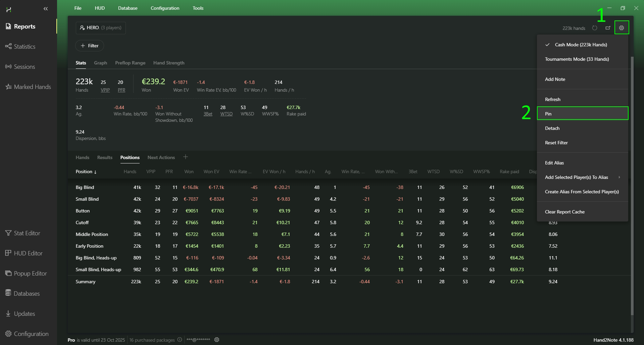Open Stat Editor from sidebar

(27, 233)
